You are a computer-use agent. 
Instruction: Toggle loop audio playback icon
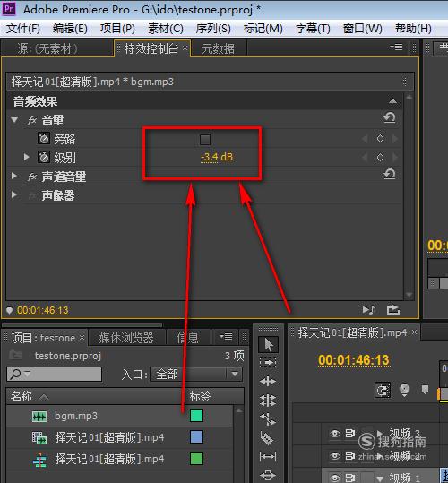pyautogui.click(x=393, y=309)
